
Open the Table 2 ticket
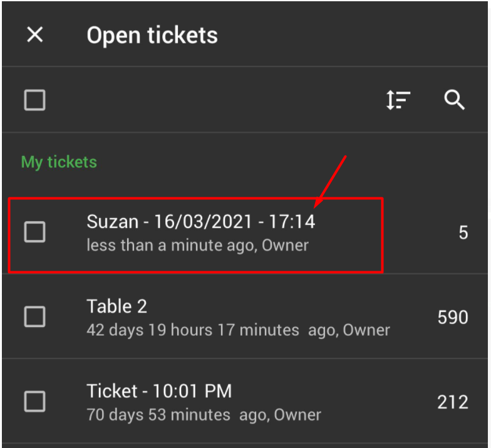(x=117, y=306)
